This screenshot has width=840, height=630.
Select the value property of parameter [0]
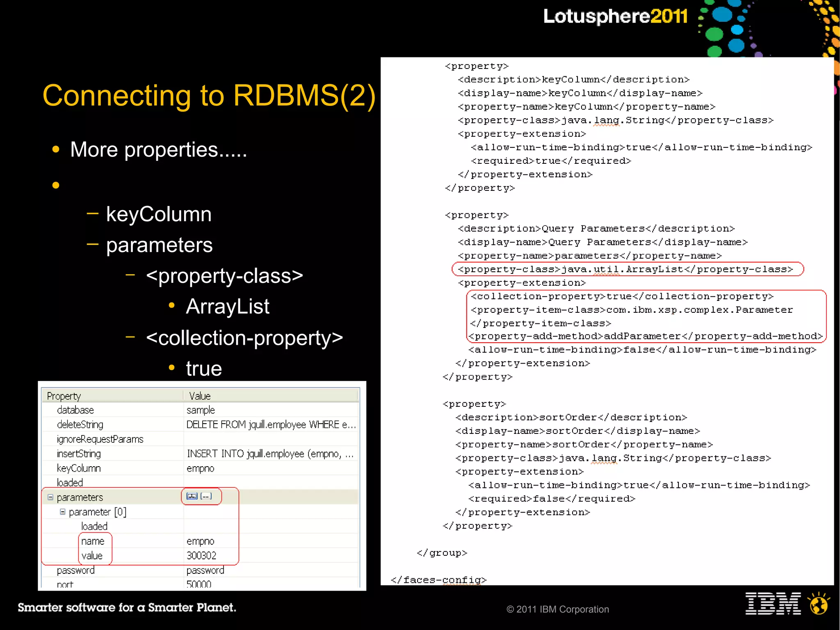click(92, 556)
